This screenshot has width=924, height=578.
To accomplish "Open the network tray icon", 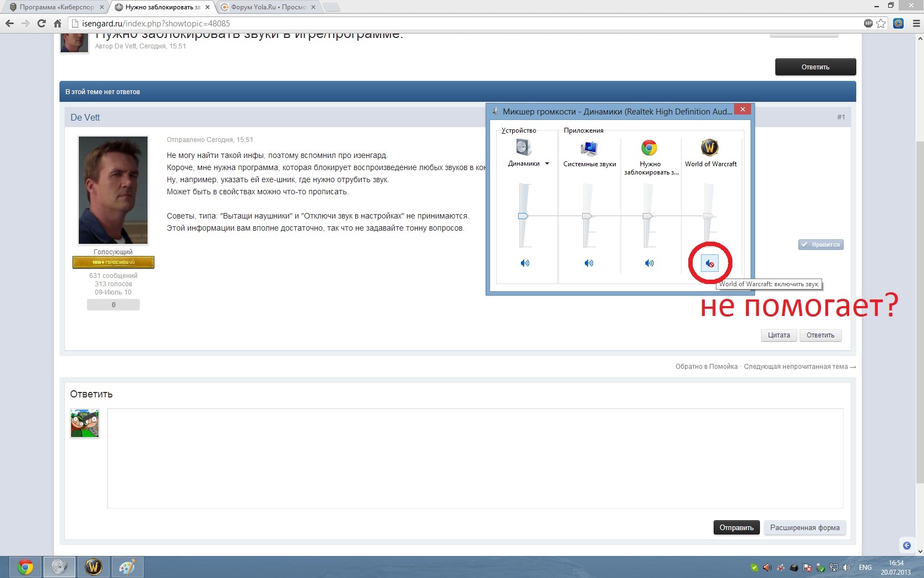I will pyautogui.click(x=834, y=568).
